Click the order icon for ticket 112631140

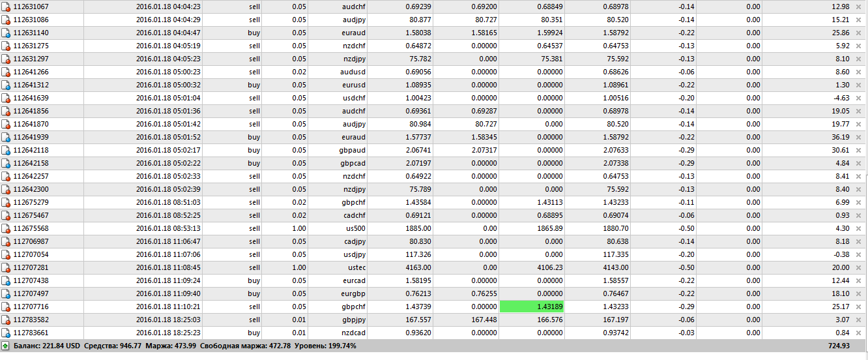[6, 33]
